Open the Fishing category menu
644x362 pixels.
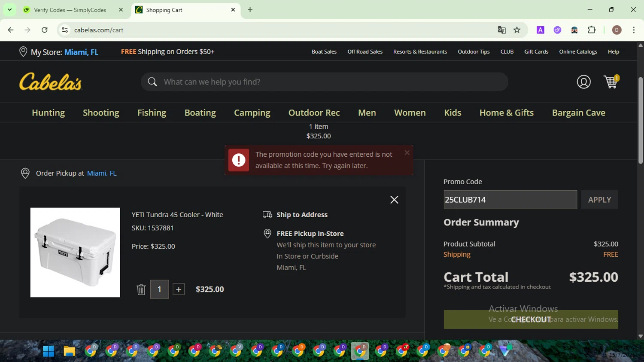pyautogui.click(x=152, y=113)
